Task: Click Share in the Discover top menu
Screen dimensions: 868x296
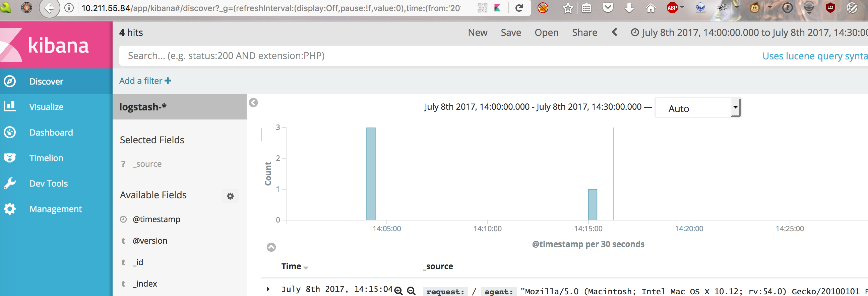Action: pyautogui.click(x=584, y=33)
